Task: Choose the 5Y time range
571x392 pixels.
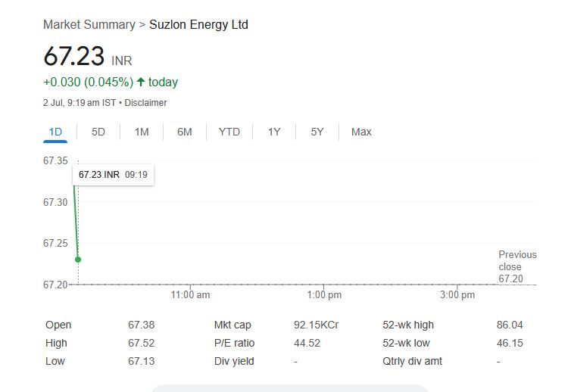Action: 317,132
